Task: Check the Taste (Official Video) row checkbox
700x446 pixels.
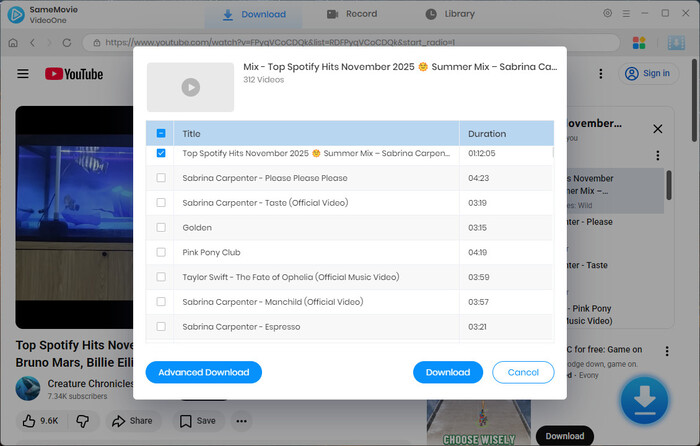Action: (x=161, y=203)
